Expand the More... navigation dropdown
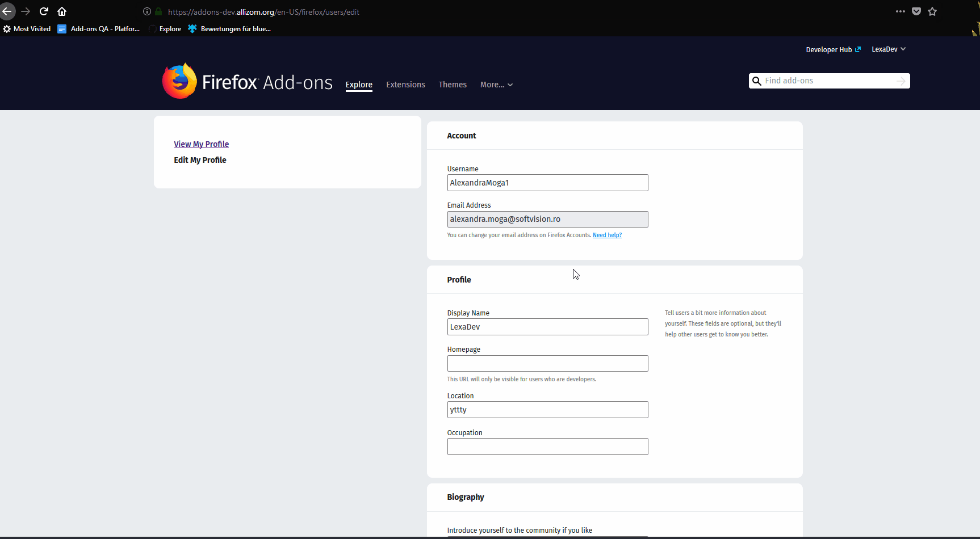The width and height of the screenshot is (980, 539). (496, 85)
